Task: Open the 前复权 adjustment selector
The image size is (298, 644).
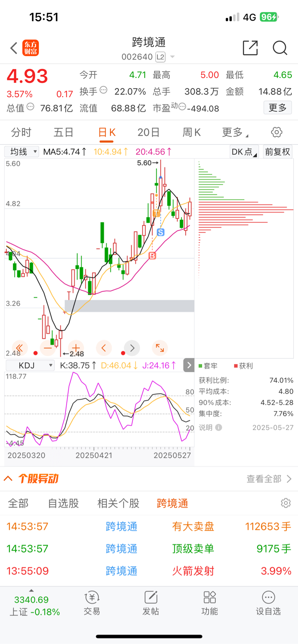Action: (x=277, y=152)
